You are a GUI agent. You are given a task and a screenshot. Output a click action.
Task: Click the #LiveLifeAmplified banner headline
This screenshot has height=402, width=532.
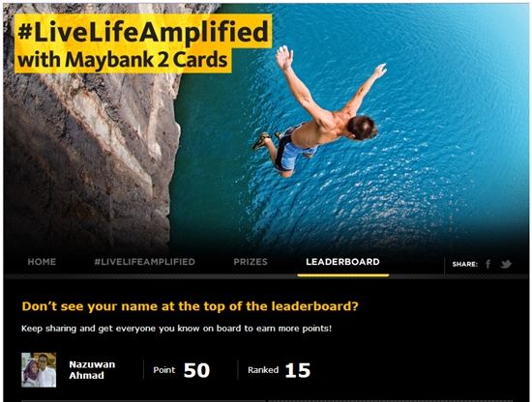(143, 32)
